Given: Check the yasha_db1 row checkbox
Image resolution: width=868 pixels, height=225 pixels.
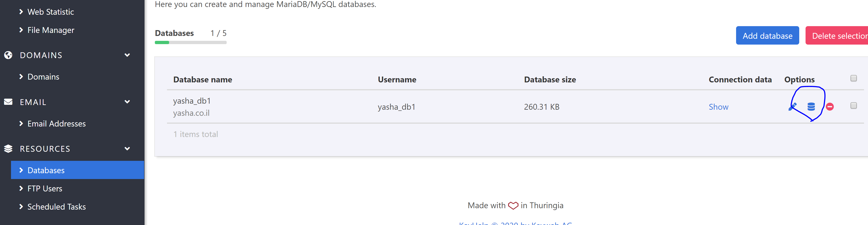Looking at the screenshot, I should 853,106.
